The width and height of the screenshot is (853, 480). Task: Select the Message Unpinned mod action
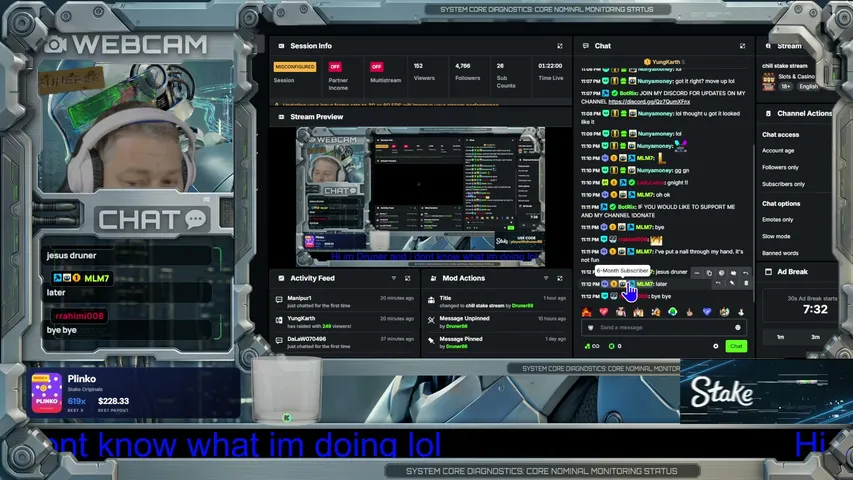497,322
